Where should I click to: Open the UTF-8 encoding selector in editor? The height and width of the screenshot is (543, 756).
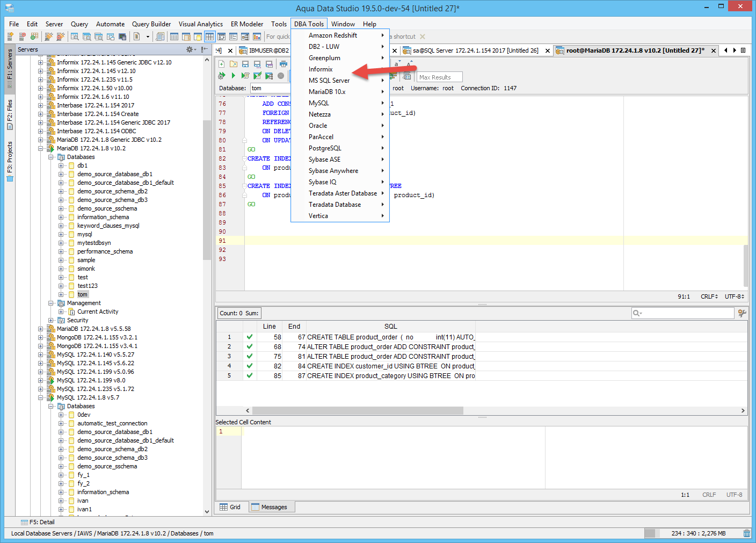pos(734,296)
